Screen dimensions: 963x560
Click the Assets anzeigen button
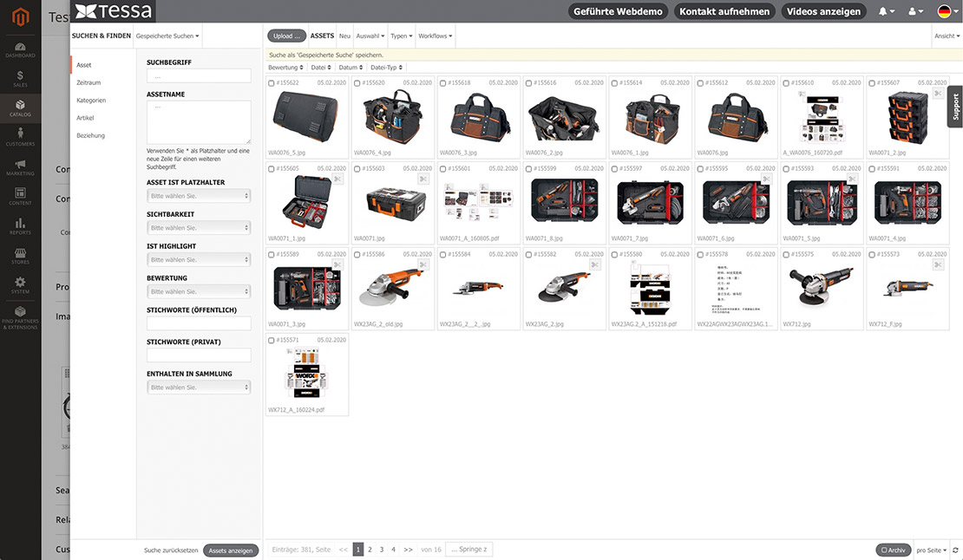click(x=231, y=550)
